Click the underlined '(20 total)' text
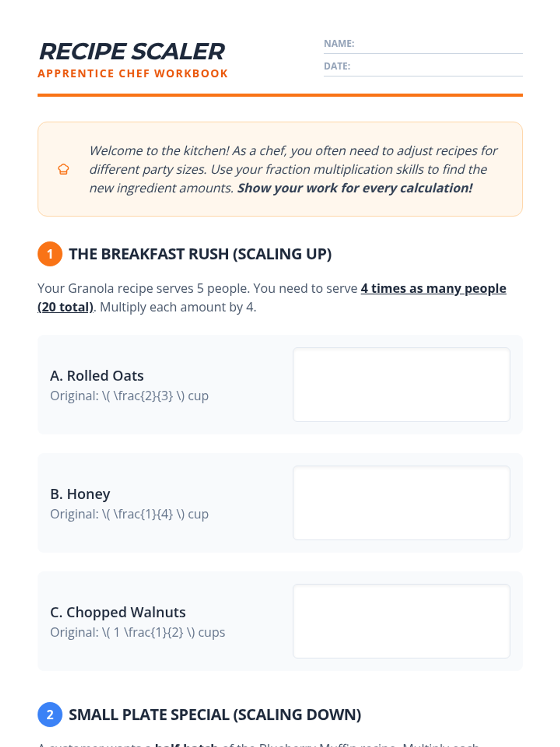Screen dimensions: 560x747 coord(65,307)
